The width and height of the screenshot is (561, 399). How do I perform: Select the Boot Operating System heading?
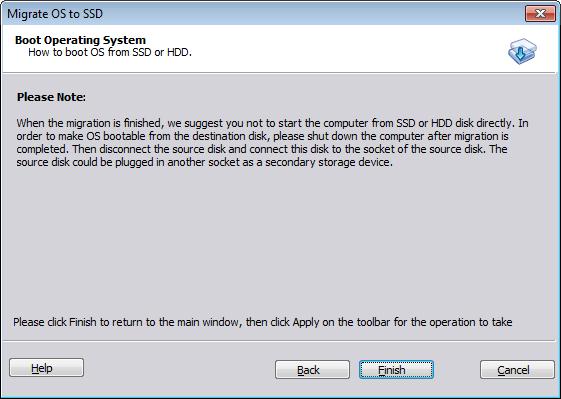point(81,40)
